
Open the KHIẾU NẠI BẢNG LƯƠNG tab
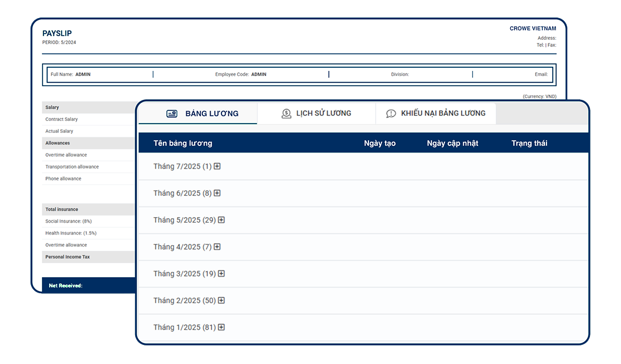[x=436, y=114]
